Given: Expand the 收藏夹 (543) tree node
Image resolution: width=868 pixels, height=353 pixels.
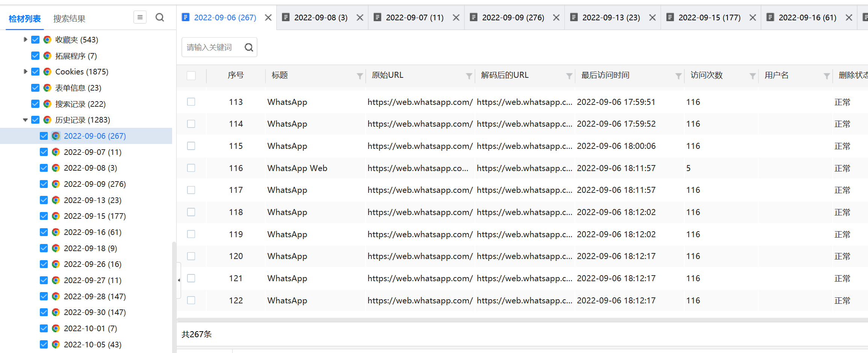Looking at the screenshot, I should [x=25, y=39].
